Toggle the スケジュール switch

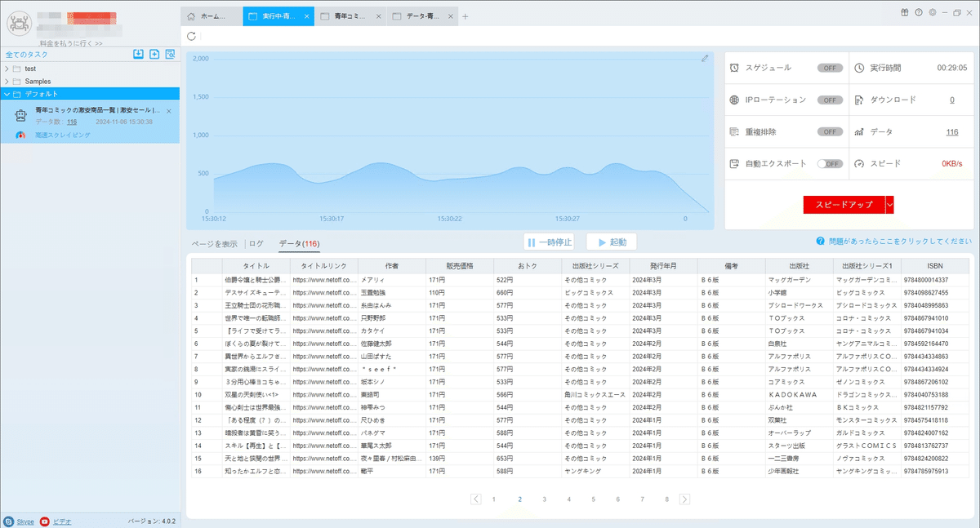(830, 68)
